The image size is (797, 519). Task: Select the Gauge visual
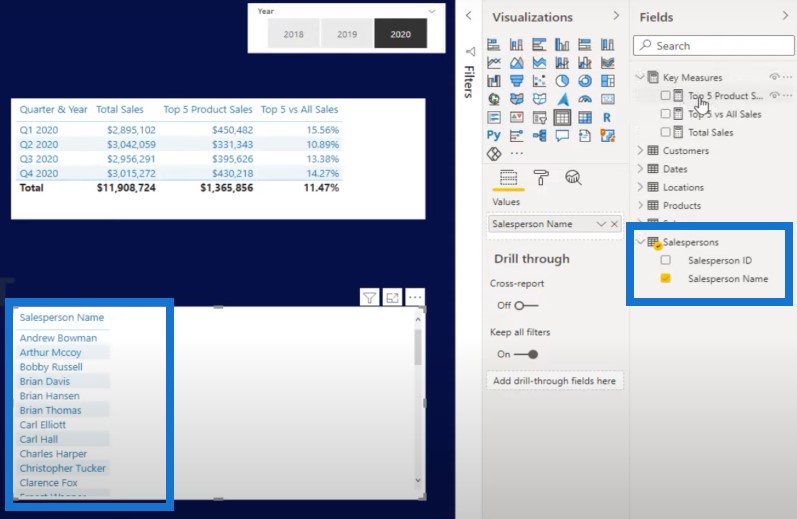coord(585,99)
